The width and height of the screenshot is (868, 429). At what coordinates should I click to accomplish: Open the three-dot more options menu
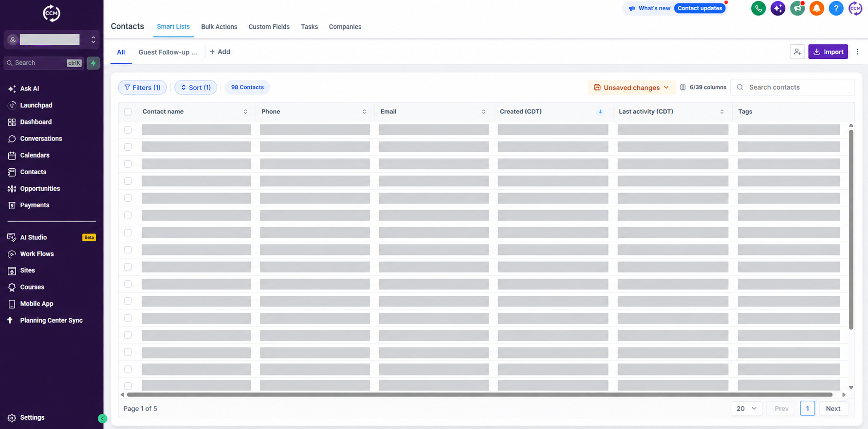coord(857,52)
